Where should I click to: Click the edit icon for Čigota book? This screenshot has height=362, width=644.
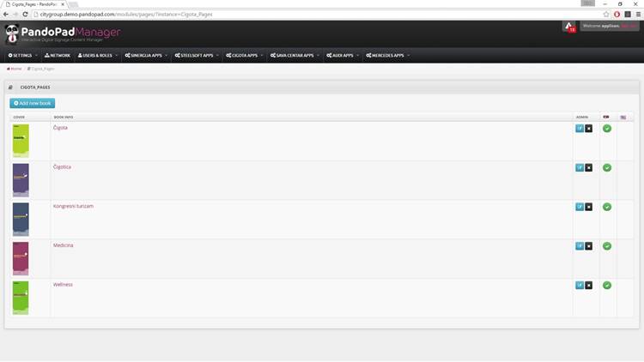point(579,129)
